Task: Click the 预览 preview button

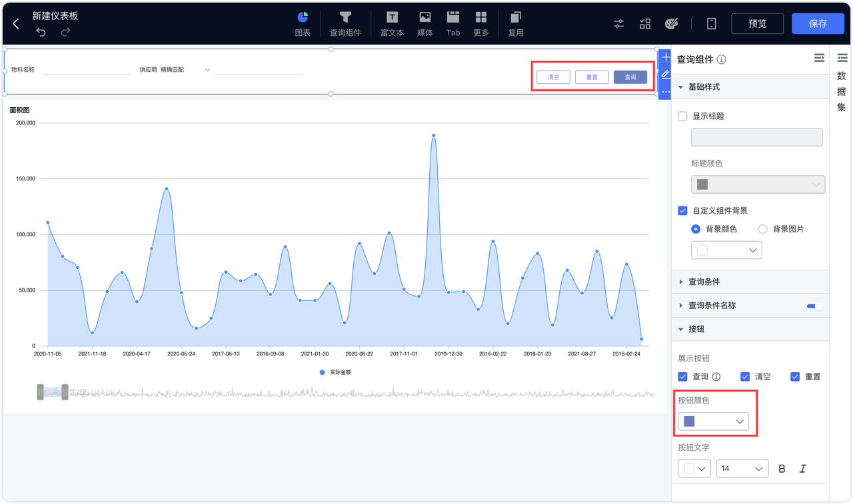Action: 757,23
